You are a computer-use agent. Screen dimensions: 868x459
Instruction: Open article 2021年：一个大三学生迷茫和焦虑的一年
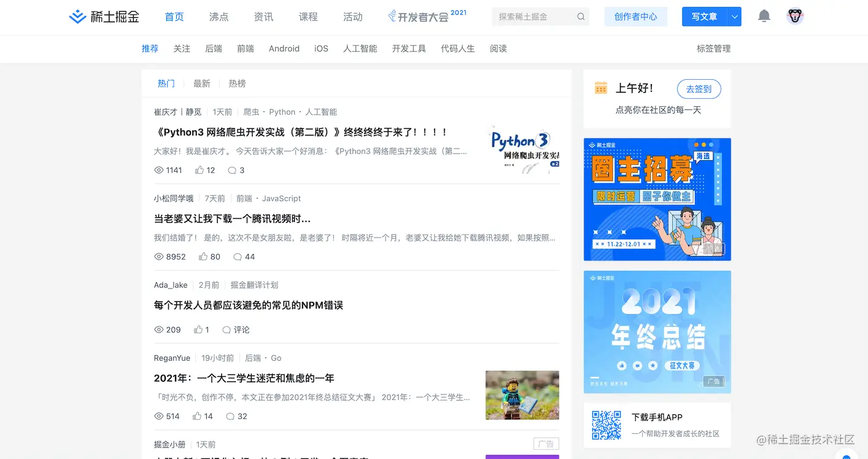coord(244,378)
